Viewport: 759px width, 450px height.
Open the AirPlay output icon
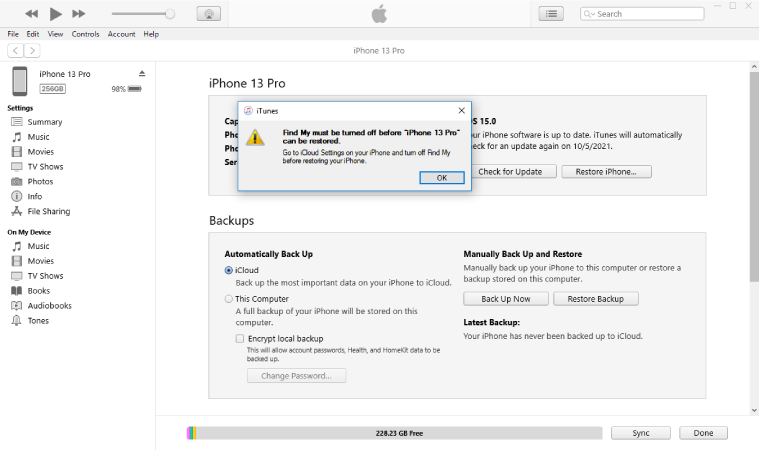[209, 14]
